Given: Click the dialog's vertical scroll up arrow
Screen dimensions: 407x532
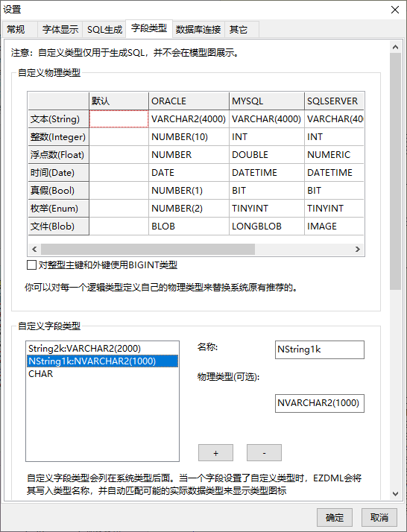Looking at the screenshot, I should (x=396, y=47).
